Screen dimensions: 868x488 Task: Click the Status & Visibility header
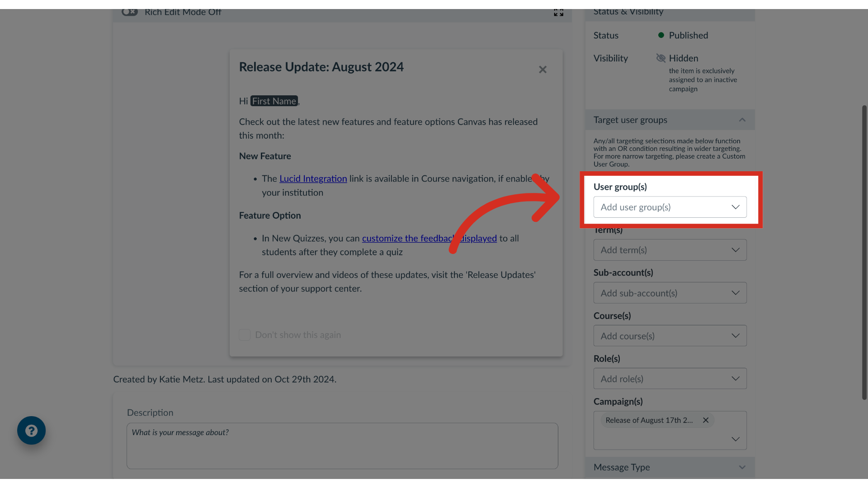coord(670,14)
